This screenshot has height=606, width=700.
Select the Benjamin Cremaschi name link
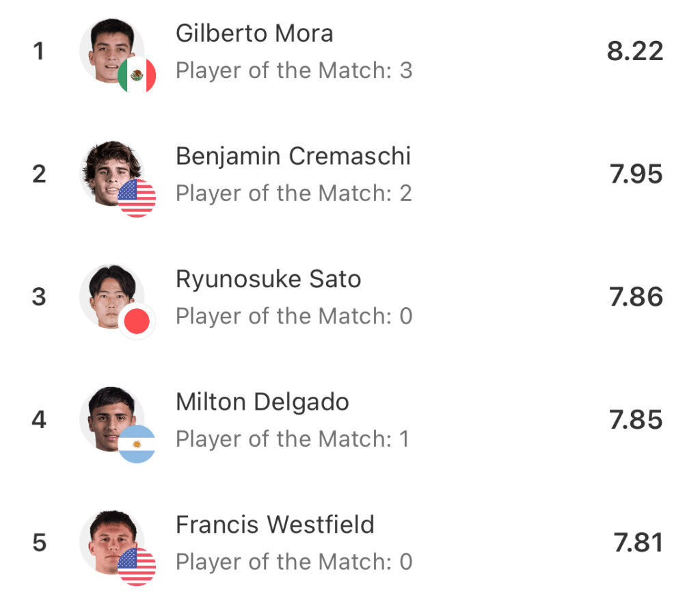point(293,157)
